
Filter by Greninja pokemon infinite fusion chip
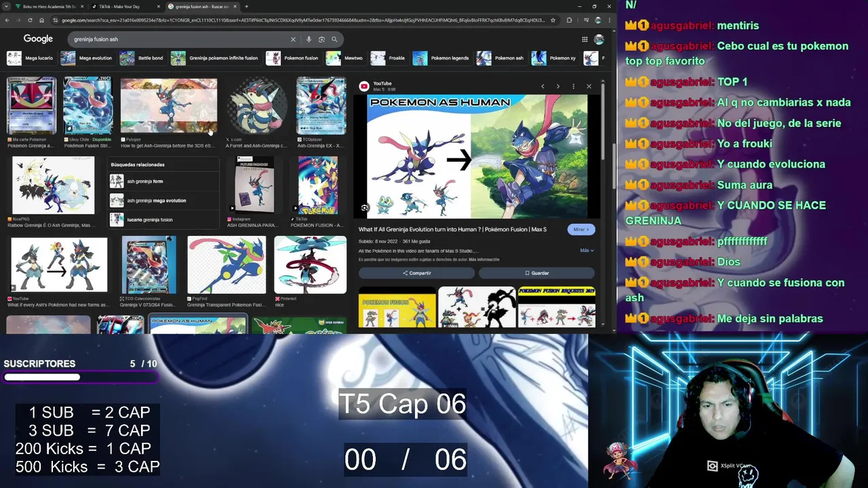215,58
